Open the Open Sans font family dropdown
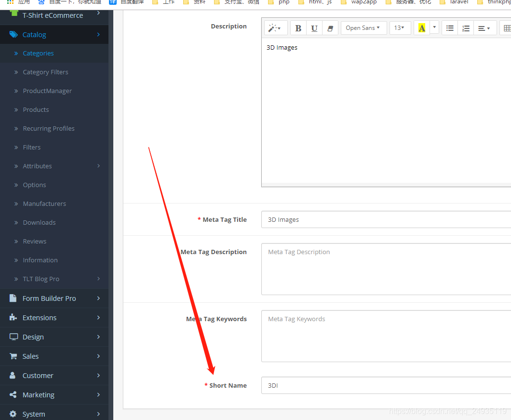 (363, 27)
